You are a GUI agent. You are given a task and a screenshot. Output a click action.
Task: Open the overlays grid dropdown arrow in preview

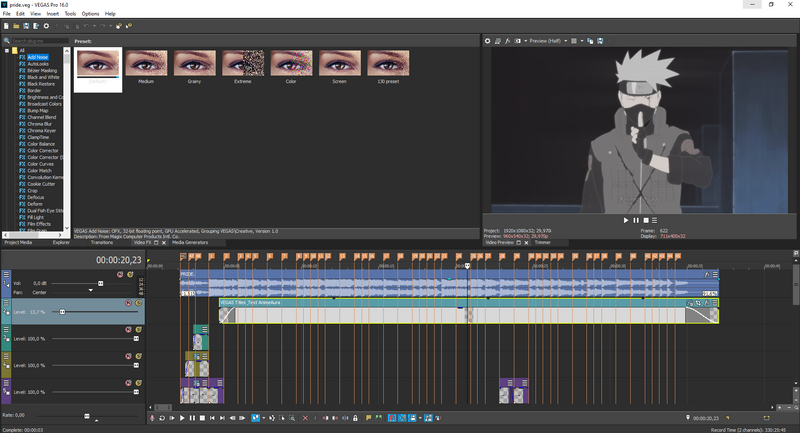click(x=582, y=41)
